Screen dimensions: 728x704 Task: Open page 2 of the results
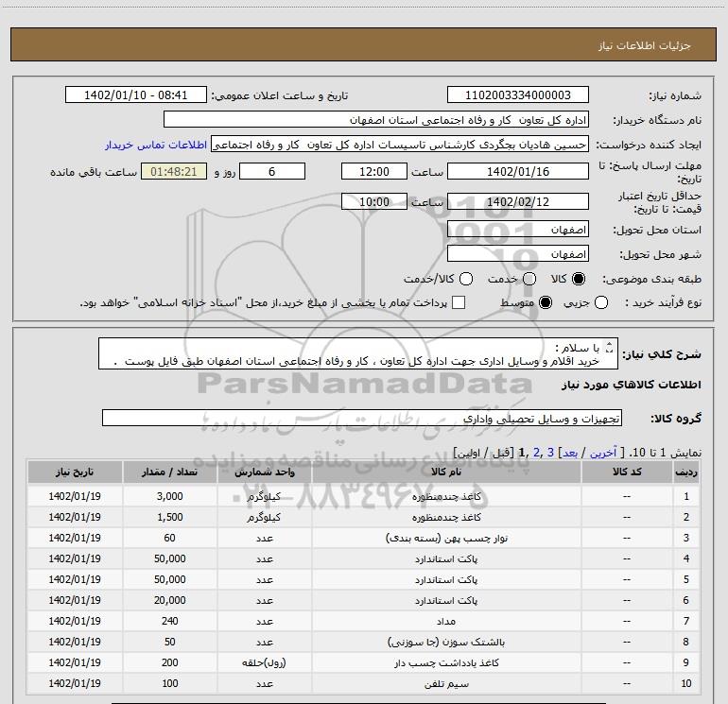537,453
